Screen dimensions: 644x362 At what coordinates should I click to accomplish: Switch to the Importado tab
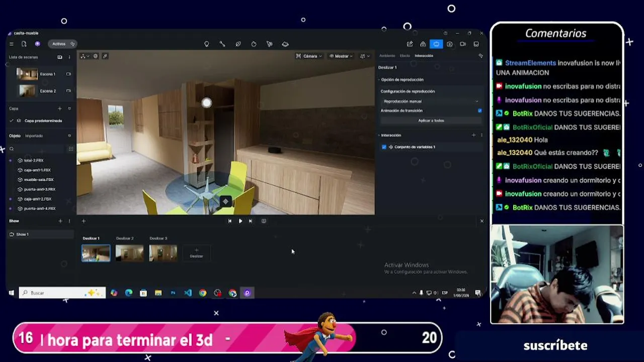point(34,136)
